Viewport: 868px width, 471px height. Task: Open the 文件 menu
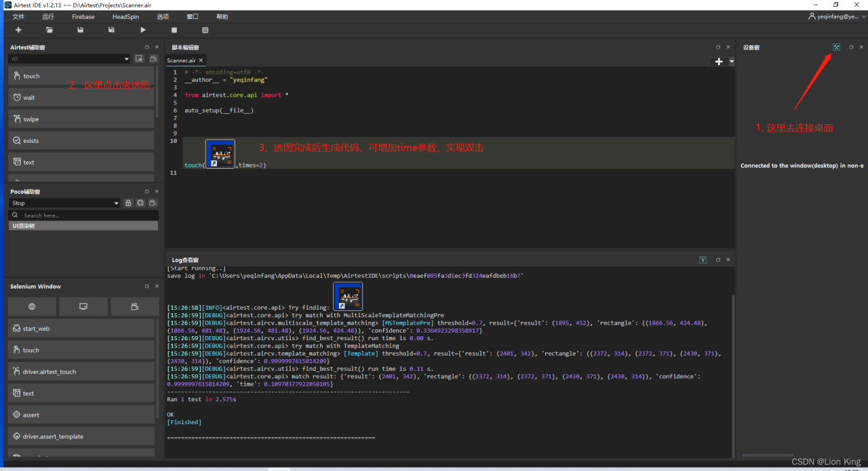tap(18, 16)
